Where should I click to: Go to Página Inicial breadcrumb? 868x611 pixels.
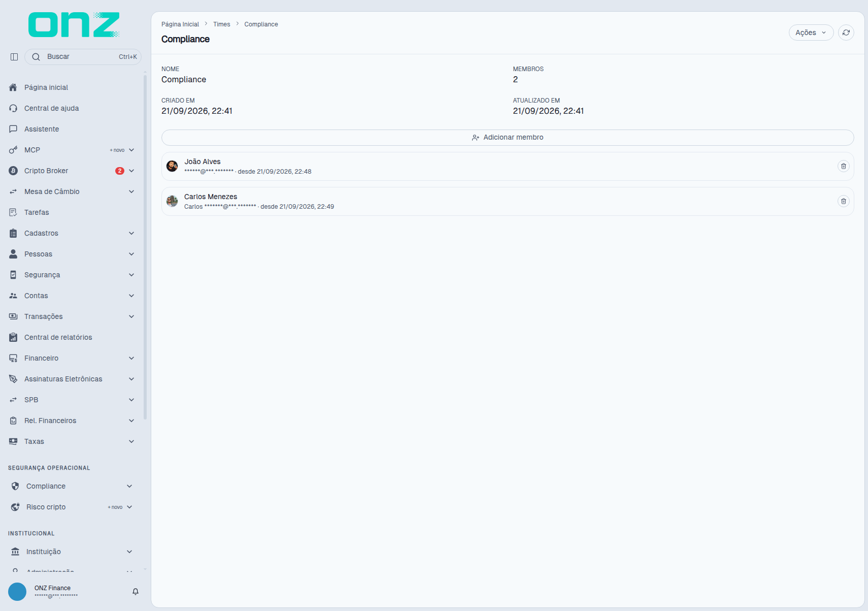click(x=180, y=24)
